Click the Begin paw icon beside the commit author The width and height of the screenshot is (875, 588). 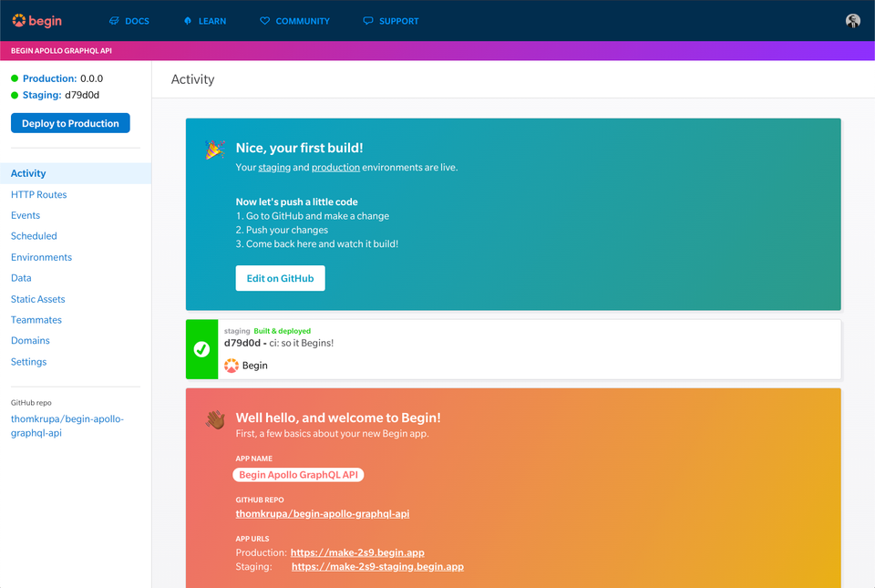[x=232, y=366]
